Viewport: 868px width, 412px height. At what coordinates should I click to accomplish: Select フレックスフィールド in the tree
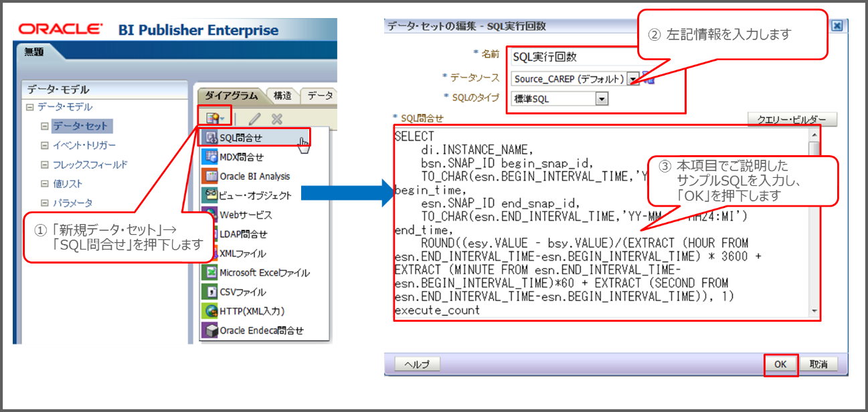(x=90, y=165)
